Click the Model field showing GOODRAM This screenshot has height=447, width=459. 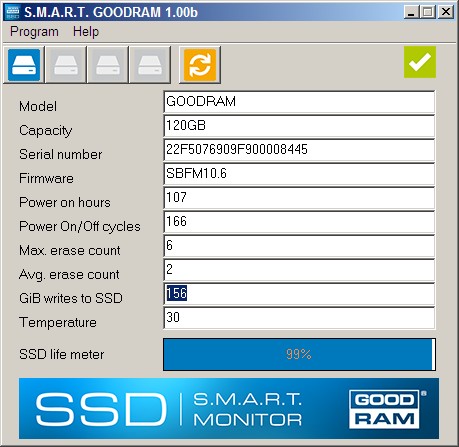tap(299, 102)
